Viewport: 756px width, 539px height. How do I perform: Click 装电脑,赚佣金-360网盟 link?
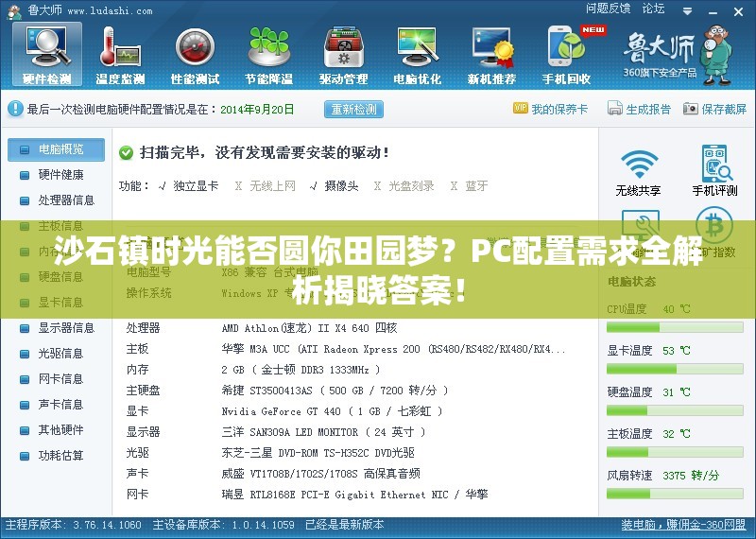(683, 525)
